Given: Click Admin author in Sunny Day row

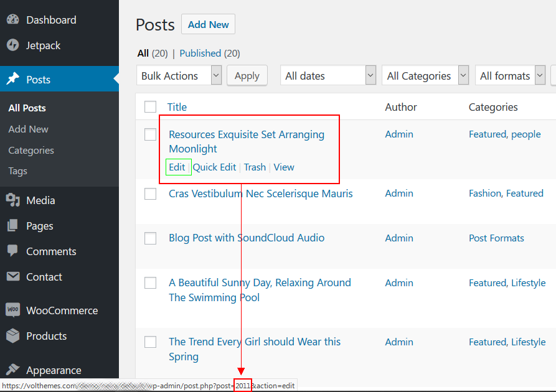Looking at the screenshot, I should click(399, 283).
